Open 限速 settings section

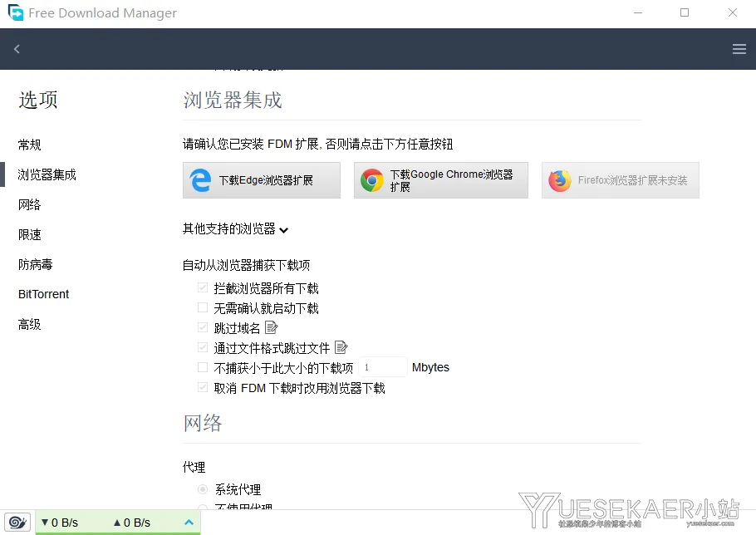tap(29, 234)
